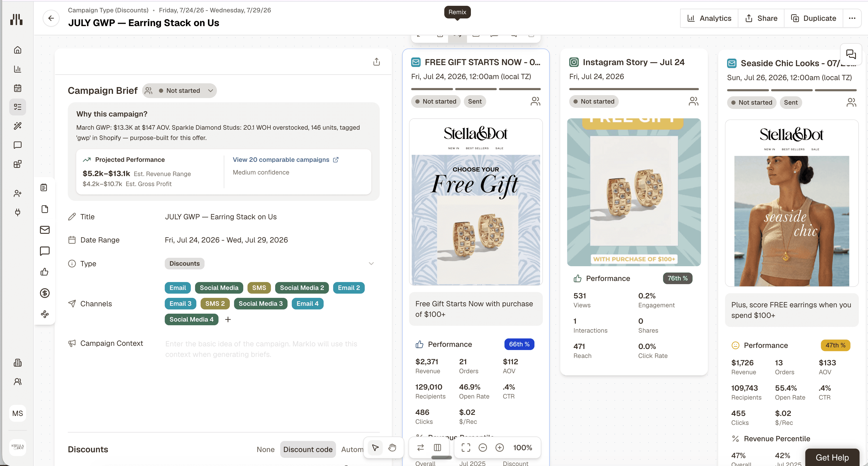Expand the Type field chevron
Screen dimensions: 868x466
pyautogui.click(x=371, y=264)
